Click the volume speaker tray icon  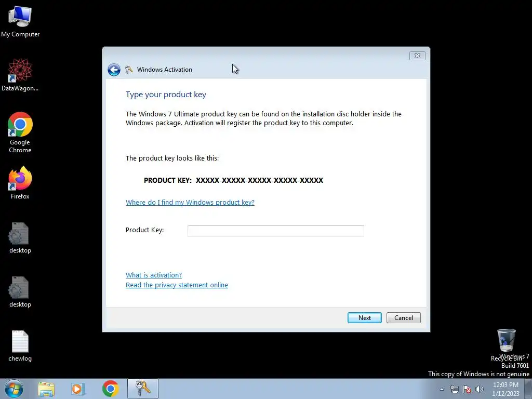[480, 389]
